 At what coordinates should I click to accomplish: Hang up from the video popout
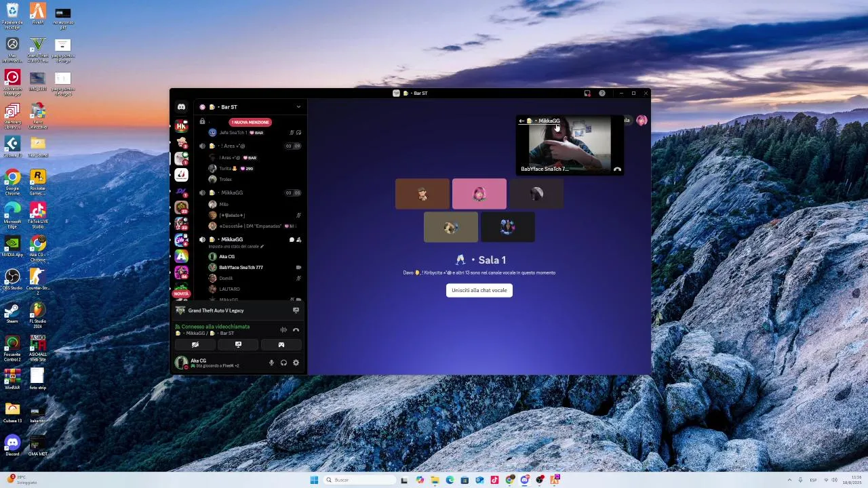pos(617,169)
